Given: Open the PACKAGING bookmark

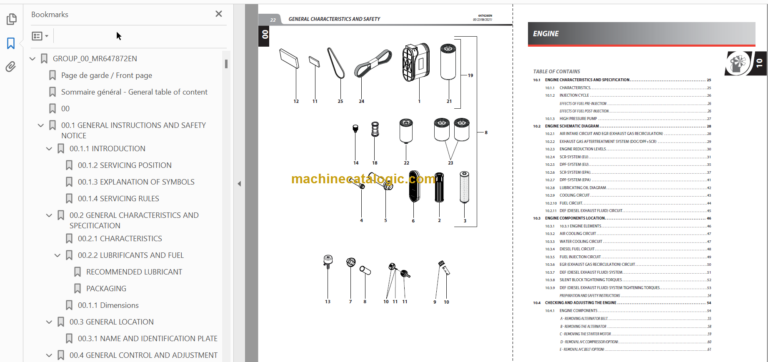Looking at the screenshot, I should point(106,289).
